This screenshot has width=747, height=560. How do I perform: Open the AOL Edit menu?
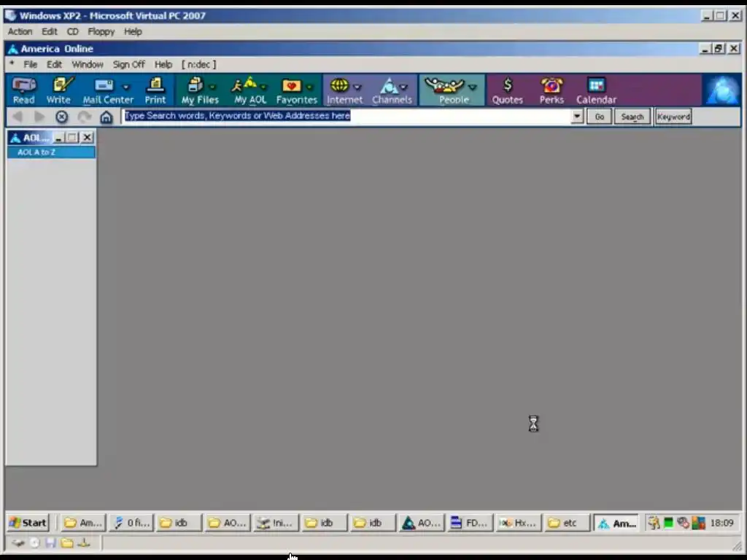pos(54,64)
